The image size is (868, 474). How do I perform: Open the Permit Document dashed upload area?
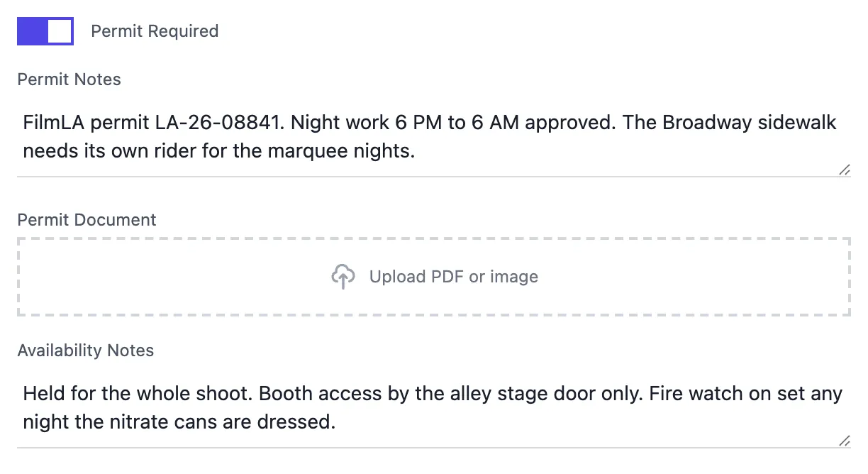point(434,277)
